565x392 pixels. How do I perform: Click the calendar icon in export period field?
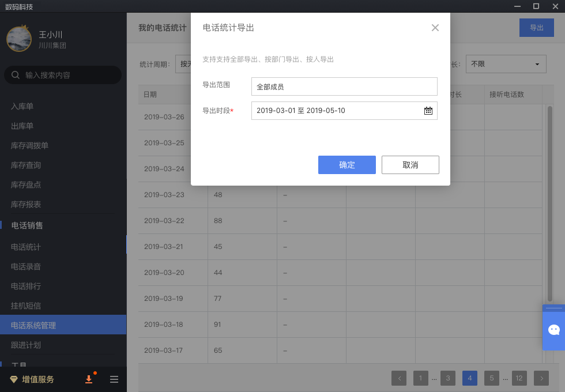428,111
